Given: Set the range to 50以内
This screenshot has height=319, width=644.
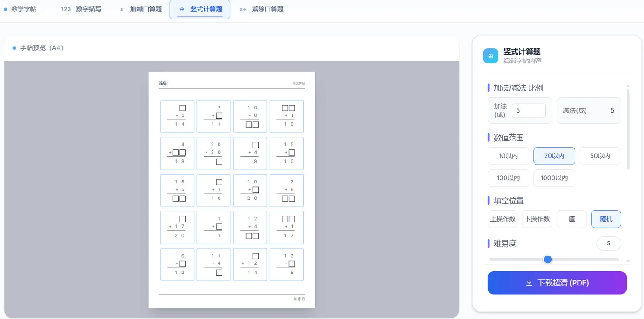Looking at the screenshot, I should pos(600,156).
